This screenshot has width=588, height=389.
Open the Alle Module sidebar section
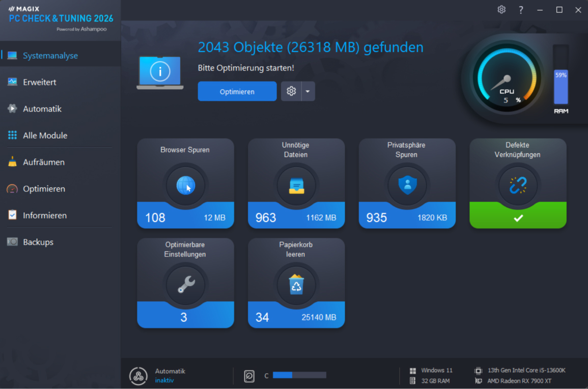[45, 135]
